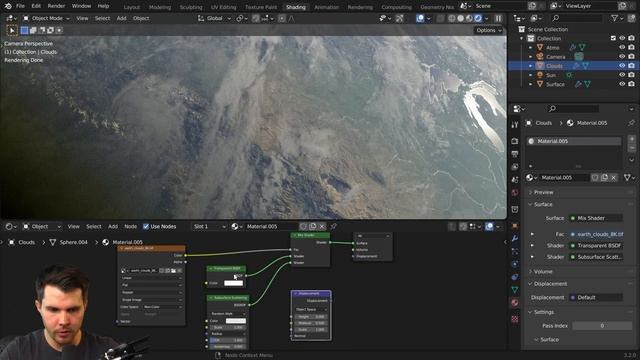Click Transparent BSDF white color swatch
This screenshot has height=360, width=640.
(x=233, y=283)
